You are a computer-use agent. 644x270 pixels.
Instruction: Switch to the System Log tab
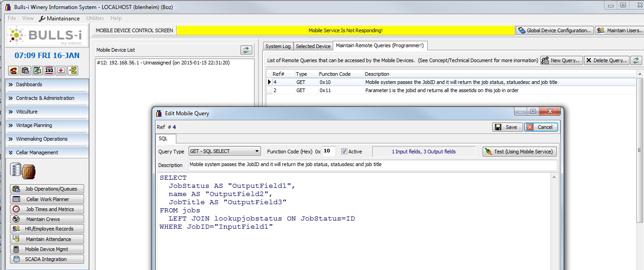[278, 46]
